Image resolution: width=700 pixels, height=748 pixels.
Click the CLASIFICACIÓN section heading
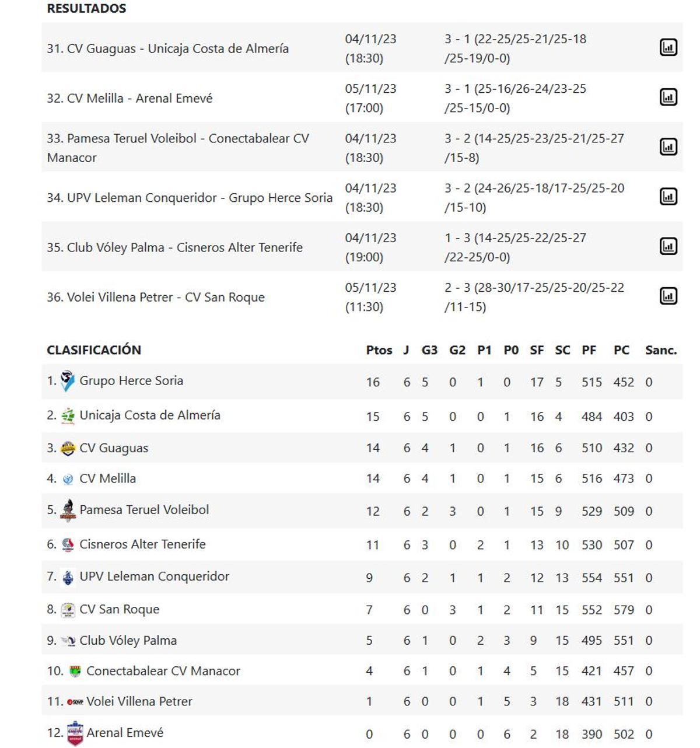tap(94, 349)
